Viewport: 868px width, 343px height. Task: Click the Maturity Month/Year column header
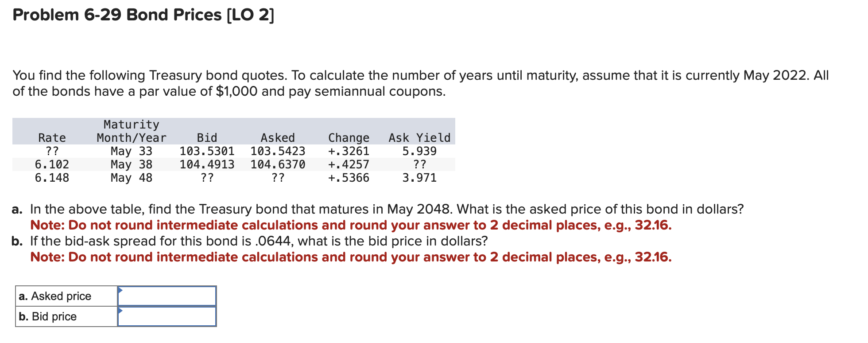point(131,131)
